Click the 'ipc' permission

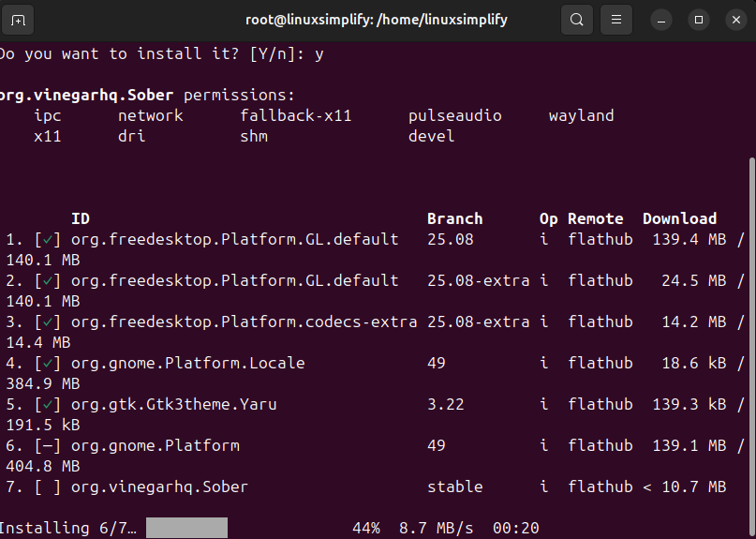coord(48,116)
